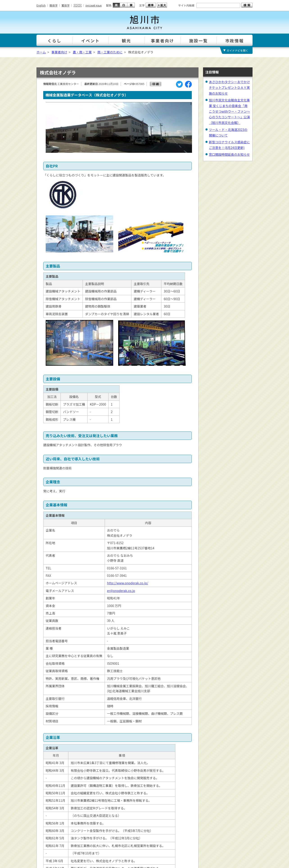Image resolution: width=289 pixels, height=868 pixels.
Task: Select 建設機械アタッチメント product cell
Action: 63,291
